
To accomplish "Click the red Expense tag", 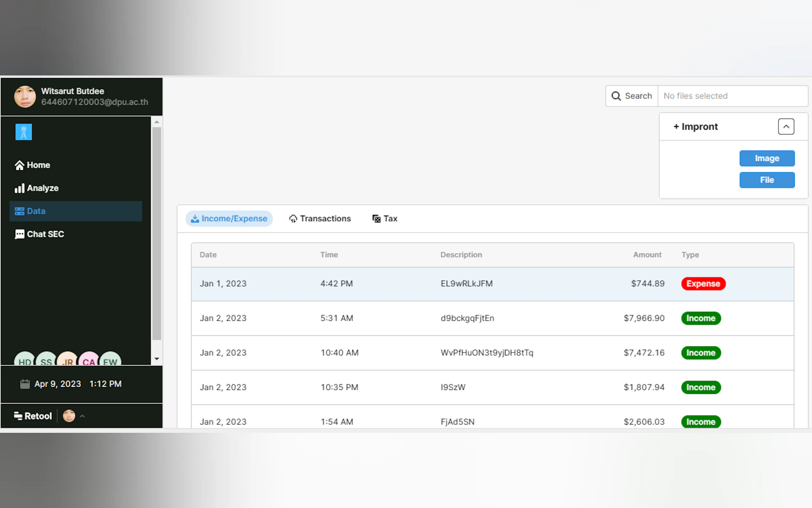I will tap(703, 283).
